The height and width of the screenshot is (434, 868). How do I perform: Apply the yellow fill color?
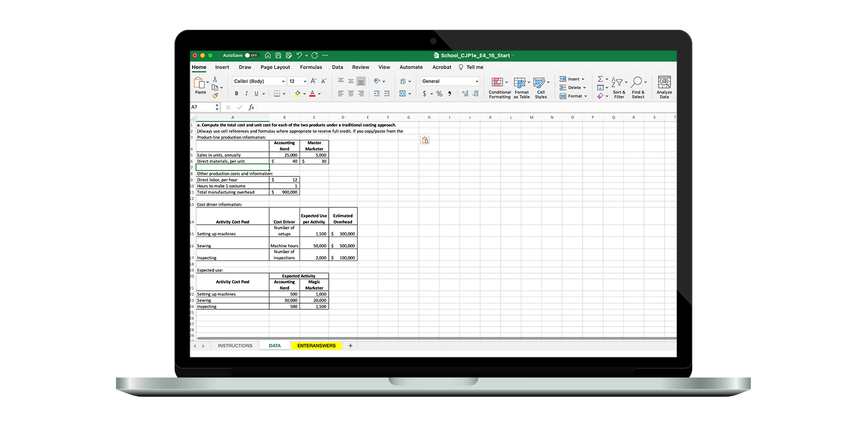click(x=297, y=93)
